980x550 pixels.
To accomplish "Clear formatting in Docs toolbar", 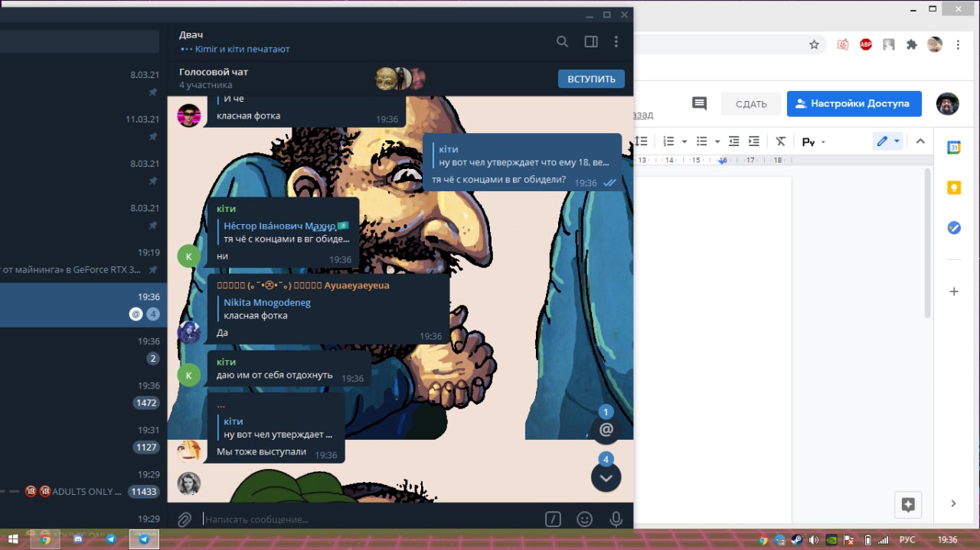I will pos(780,142).
